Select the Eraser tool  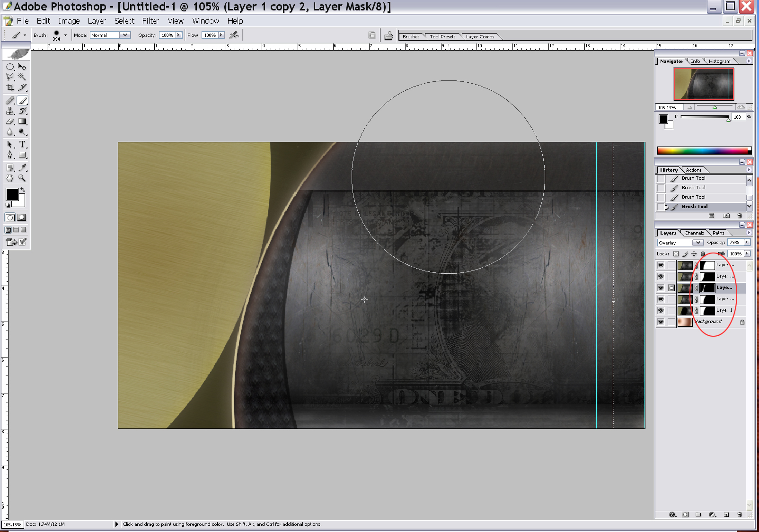tap(10, 122)
